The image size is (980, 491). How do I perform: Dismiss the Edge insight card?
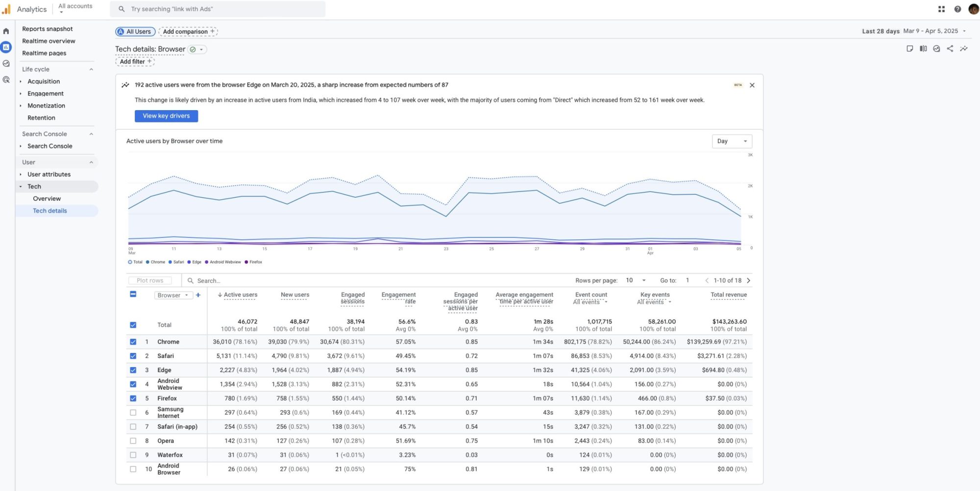[x=752, y=85]
